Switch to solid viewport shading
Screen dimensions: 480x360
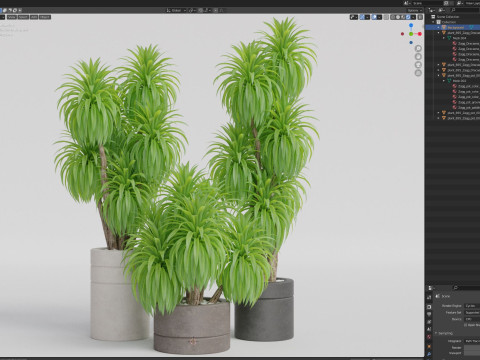tap(398, 17)
